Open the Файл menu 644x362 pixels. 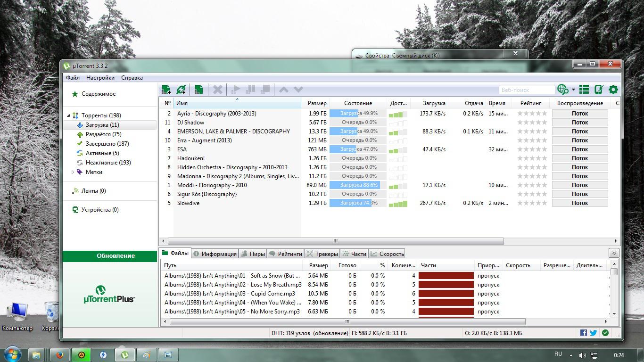[x=73, y=78]
